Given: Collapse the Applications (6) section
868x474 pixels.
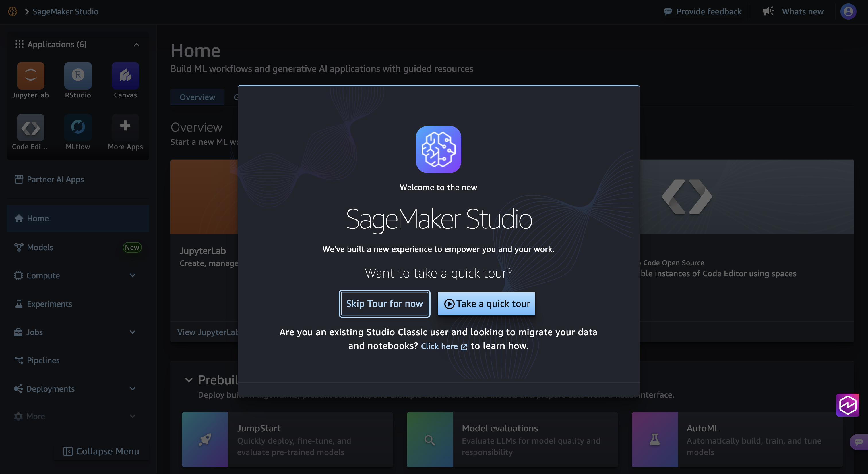Looking at the screenshot, I should pos(136,45).
